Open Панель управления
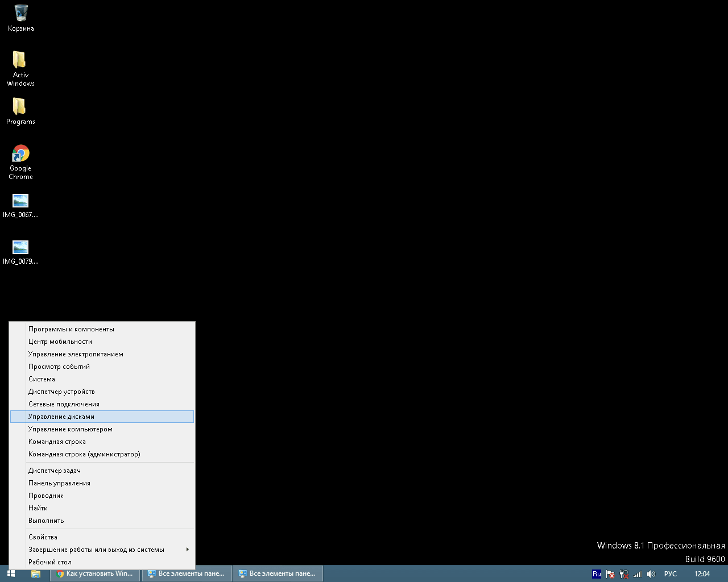Screen dimensions: 728x582 click(102, 483)
